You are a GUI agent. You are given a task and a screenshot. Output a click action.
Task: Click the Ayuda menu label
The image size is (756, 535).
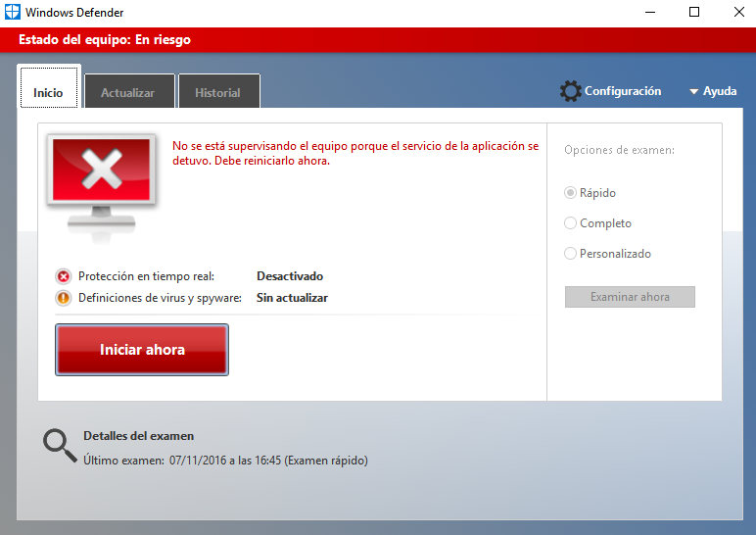click(x=720, y=91)
